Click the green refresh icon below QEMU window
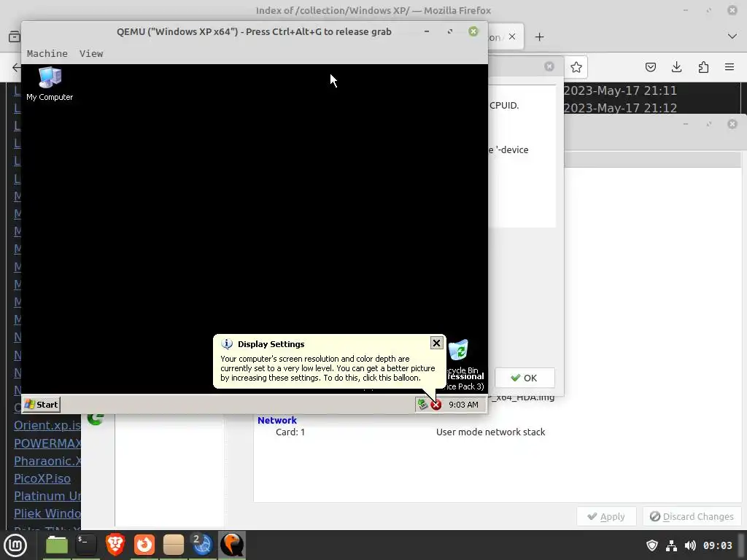Image resolution: width=747 pixels, height=560 pixels. click(96, 419)
